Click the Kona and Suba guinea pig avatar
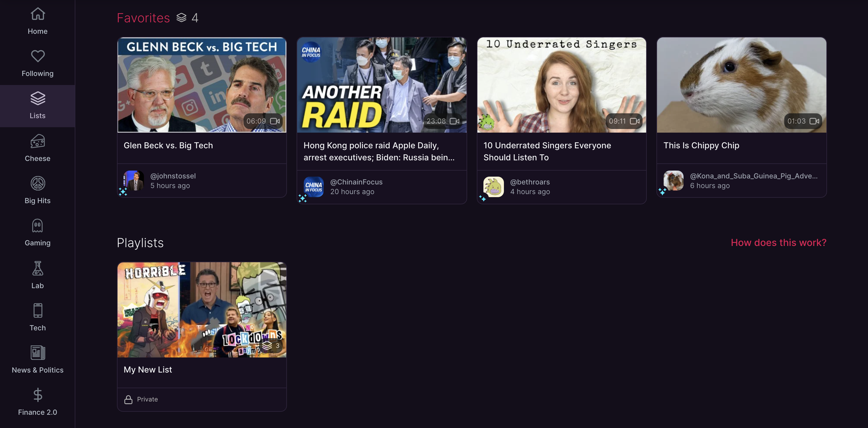The height and width of the screenshot is (428, 868). (x=673, y=181)
